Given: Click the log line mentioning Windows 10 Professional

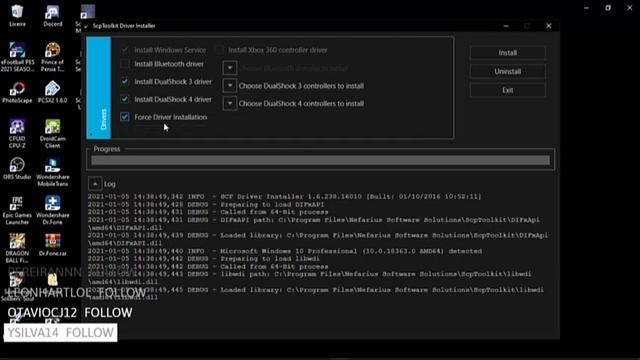Looking at the screenshot, I should (284, 251).
